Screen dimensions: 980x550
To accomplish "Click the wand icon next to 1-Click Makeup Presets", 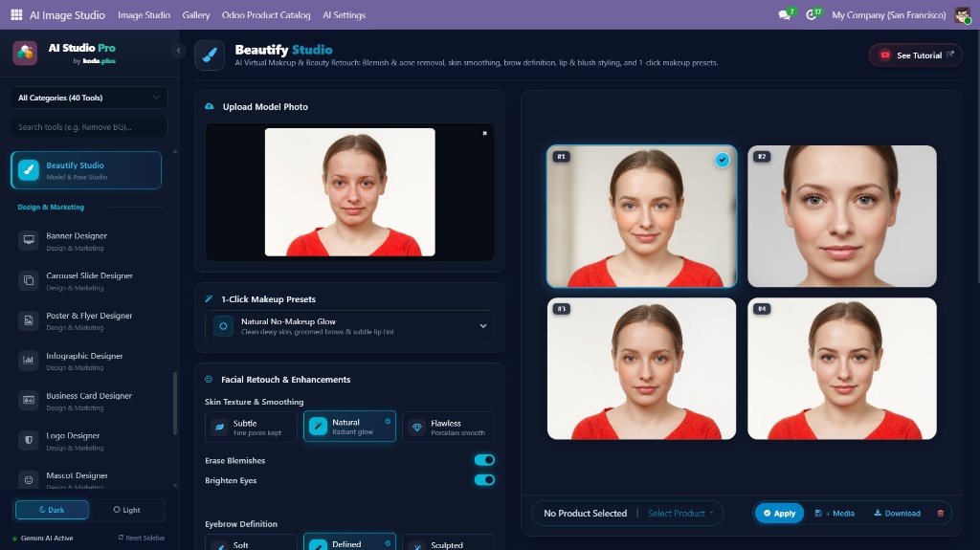I will pos(209,298).
